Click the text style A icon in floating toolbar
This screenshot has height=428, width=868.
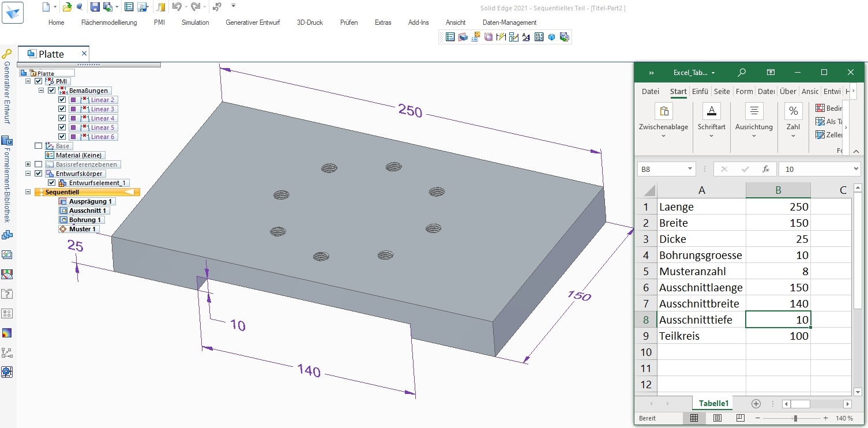[526, 37]
